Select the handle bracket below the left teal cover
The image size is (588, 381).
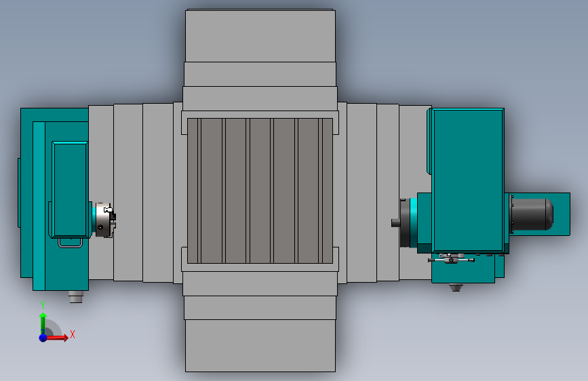pos(70,243)
